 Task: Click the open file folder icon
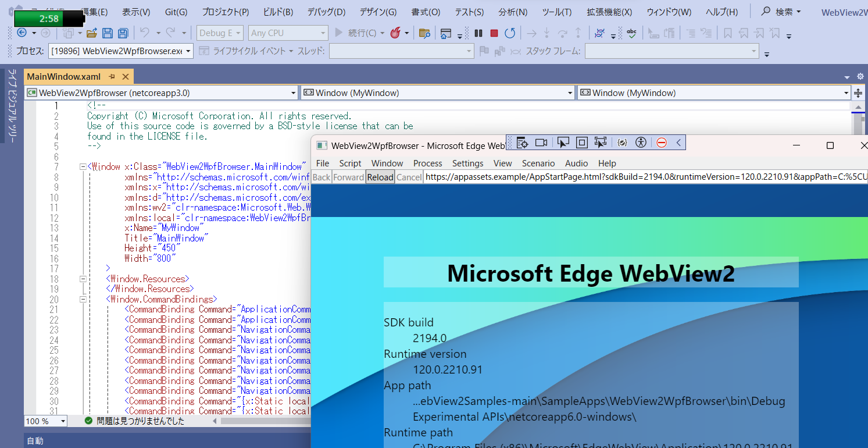click(91, 33)
